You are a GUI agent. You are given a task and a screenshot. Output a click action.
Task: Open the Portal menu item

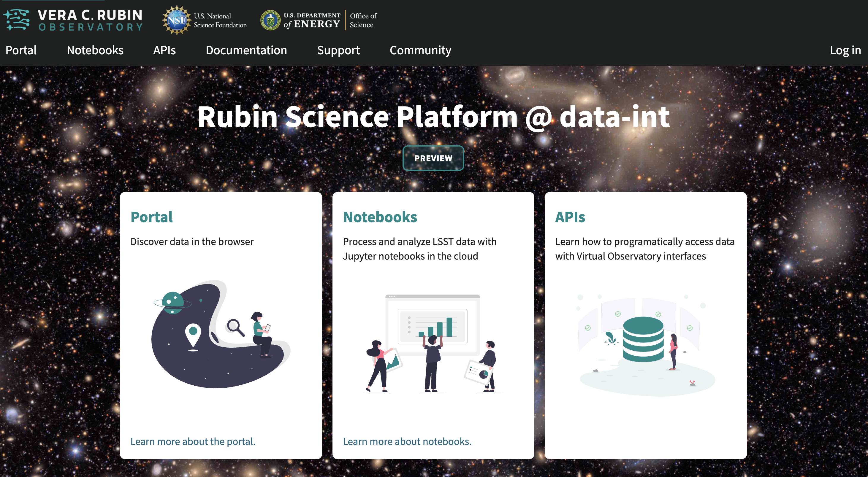(21, 50)
